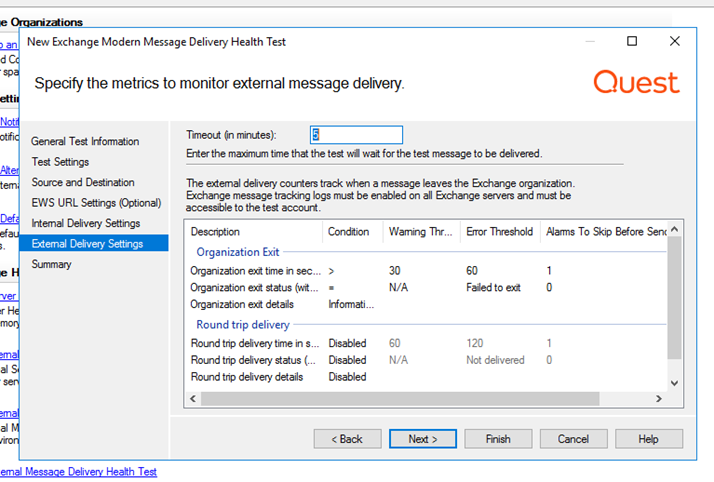
Task: Select External Delivery Settings step
Action: coord(94,244)
